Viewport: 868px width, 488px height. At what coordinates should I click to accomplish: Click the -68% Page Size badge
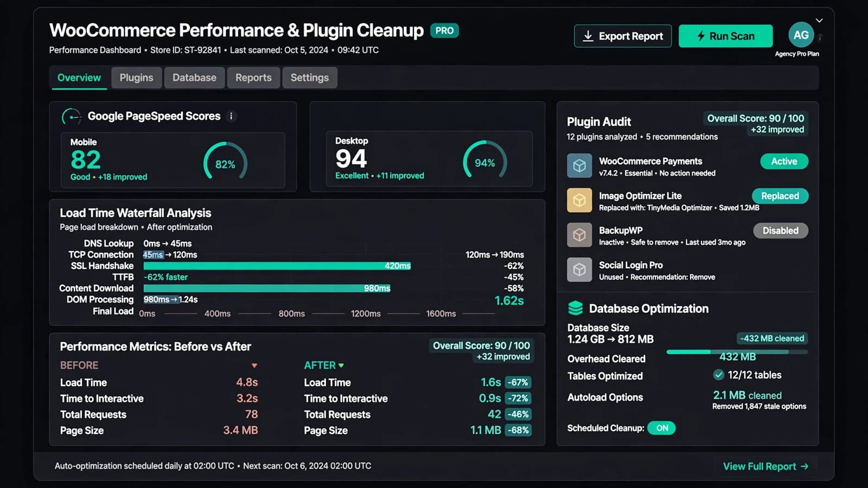(518, 431)
